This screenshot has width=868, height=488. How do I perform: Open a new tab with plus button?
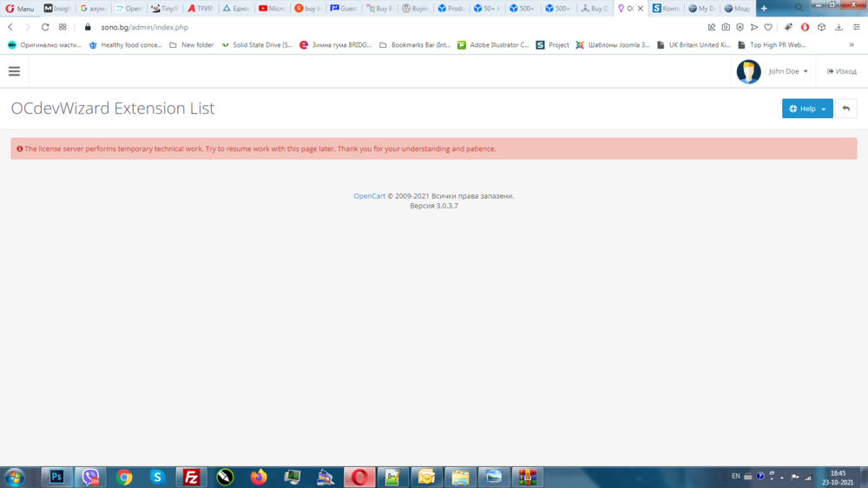(x=764, y=9)
